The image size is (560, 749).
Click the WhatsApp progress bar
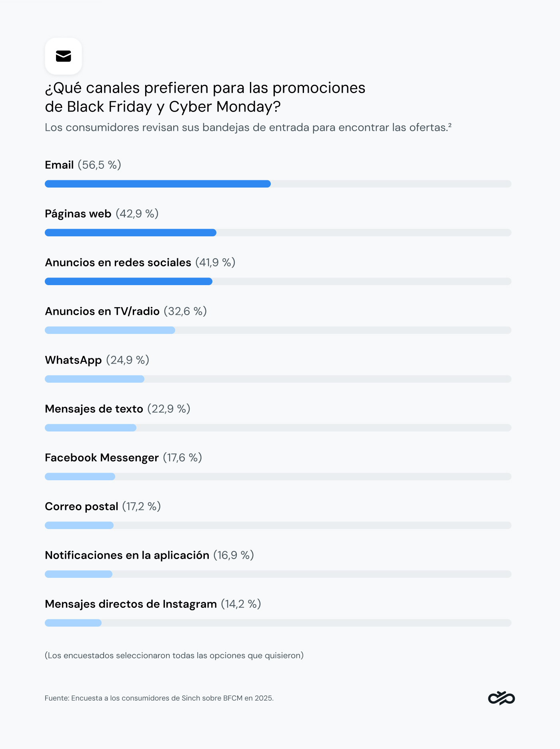click(278, 379)
